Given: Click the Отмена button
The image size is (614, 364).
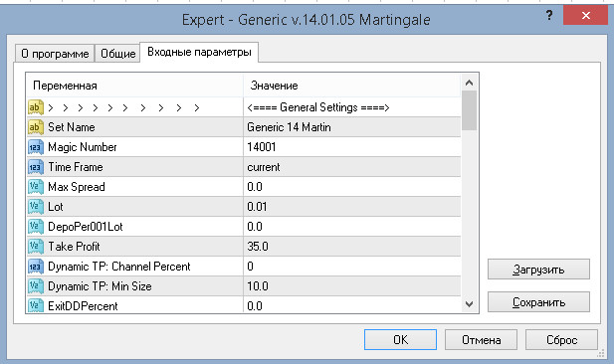Looking at the screenshot, I should (481, 340).
